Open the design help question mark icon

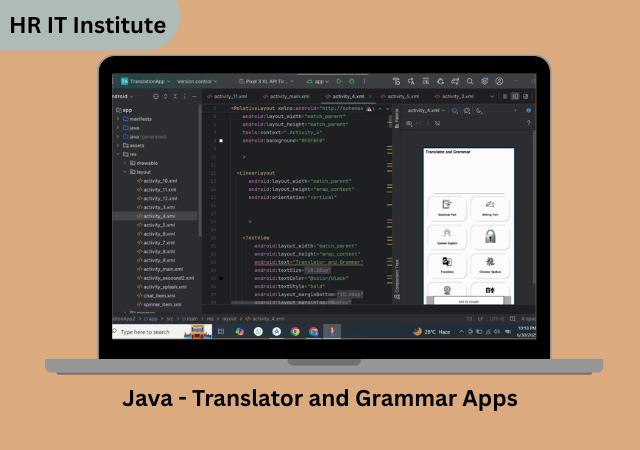[529, 123]
